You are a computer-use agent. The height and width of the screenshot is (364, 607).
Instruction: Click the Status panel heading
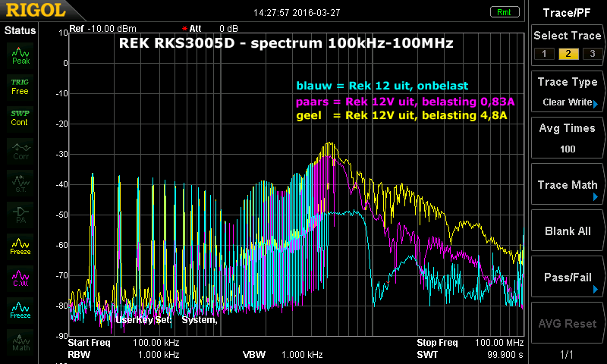point(20,30)
